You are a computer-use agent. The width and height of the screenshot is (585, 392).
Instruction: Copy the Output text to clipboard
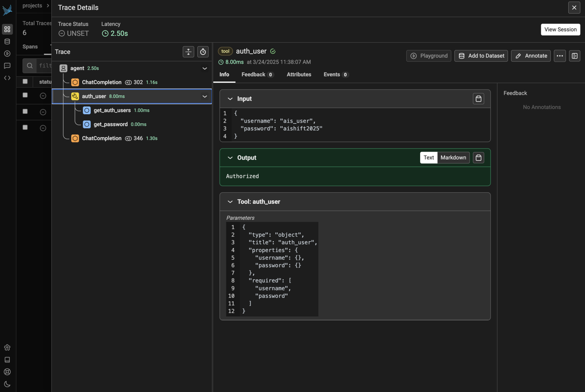point(478,158)
